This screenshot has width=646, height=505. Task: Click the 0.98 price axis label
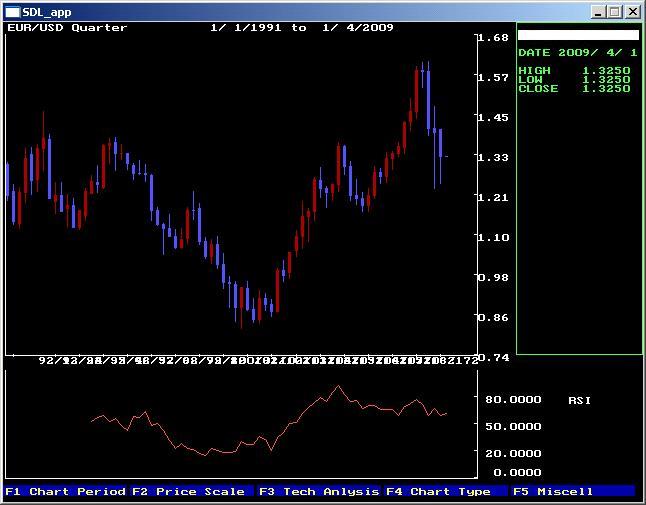coord(494,277)
